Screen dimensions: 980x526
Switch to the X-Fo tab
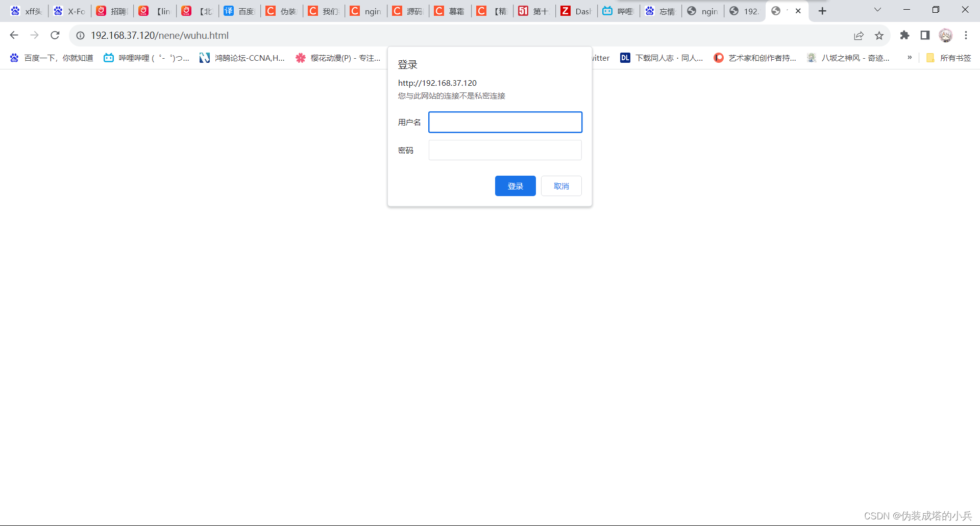point(69,11)
